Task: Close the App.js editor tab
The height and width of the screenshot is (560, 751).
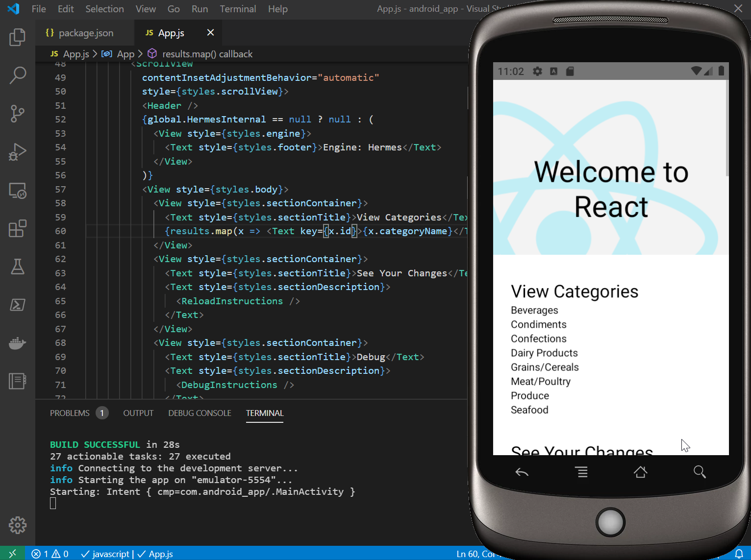Action: (210, 32)
